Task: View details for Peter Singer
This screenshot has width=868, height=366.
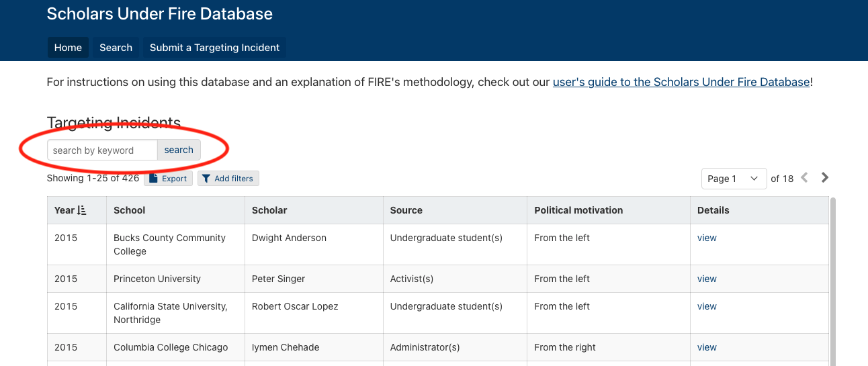Action: (707, 279)
